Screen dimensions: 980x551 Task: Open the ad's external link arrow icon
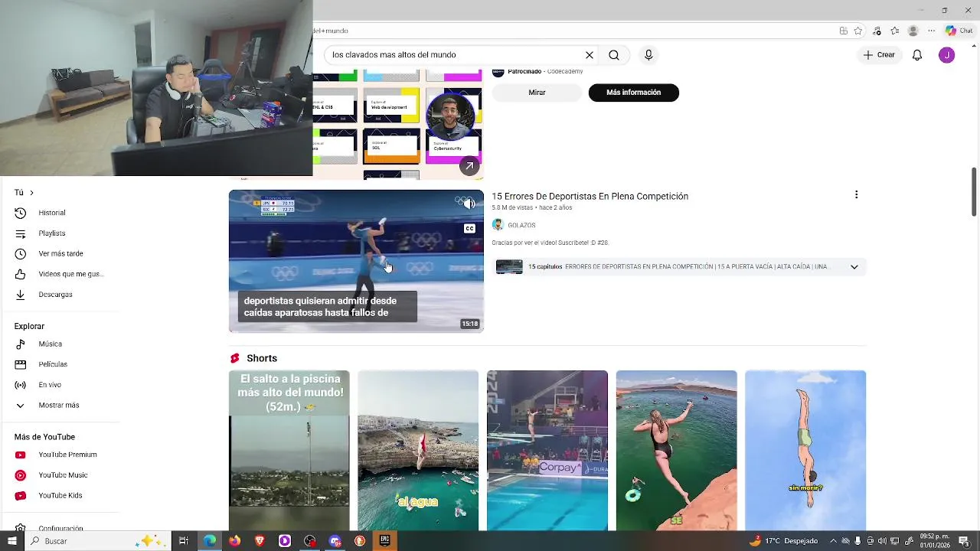[469, 165]
